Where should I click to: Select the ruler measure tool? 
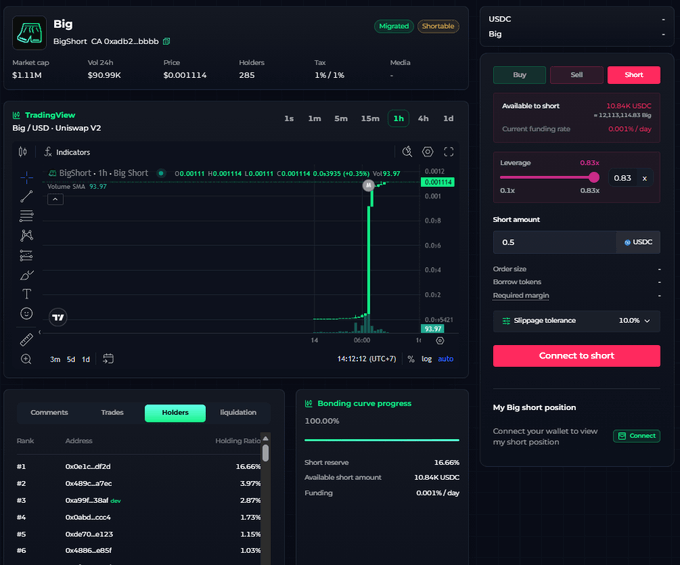[x=26, y=339]
